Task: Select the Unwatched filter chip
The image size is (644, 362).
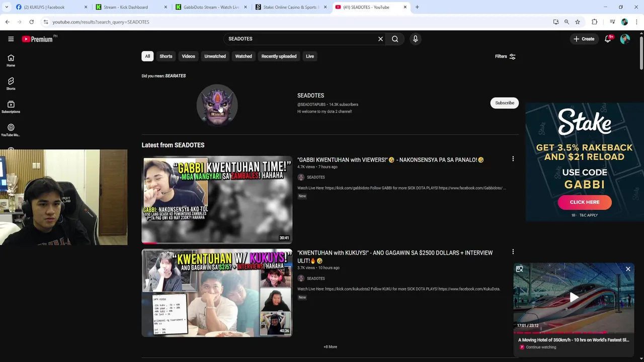Action: pyautogui.click(x=215, y=56)
